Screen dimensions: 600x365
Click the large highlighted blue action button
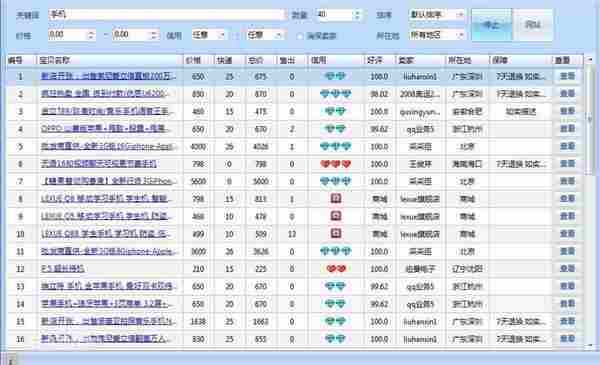click(492, 25)
